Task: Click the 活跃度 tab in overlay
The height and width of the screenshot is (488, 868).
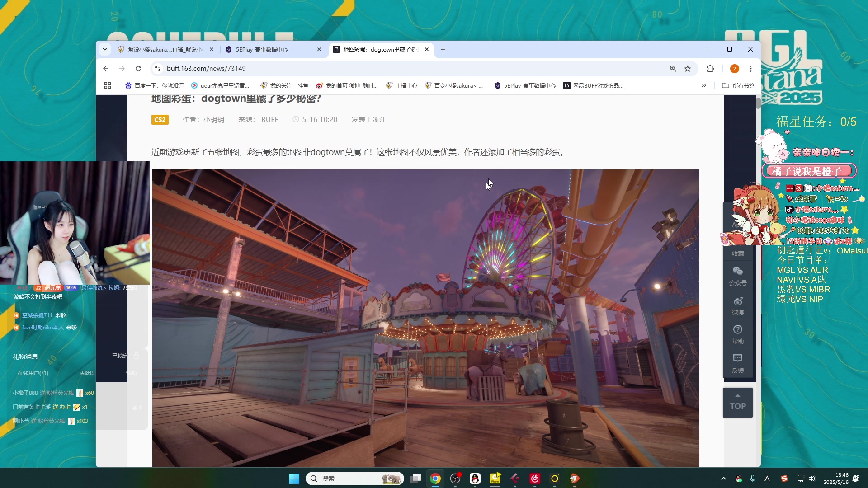Action: (87, 373)
